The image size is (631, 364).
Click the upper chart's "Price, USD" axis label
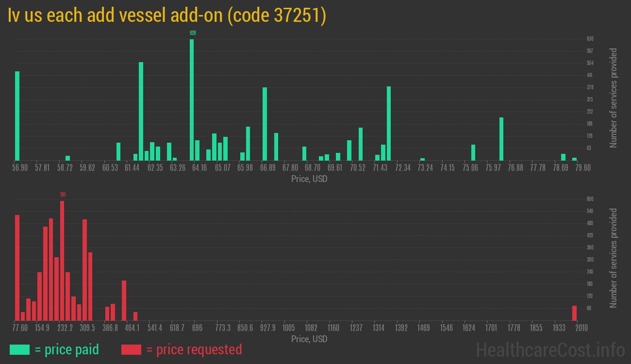(x=309, y=179)
